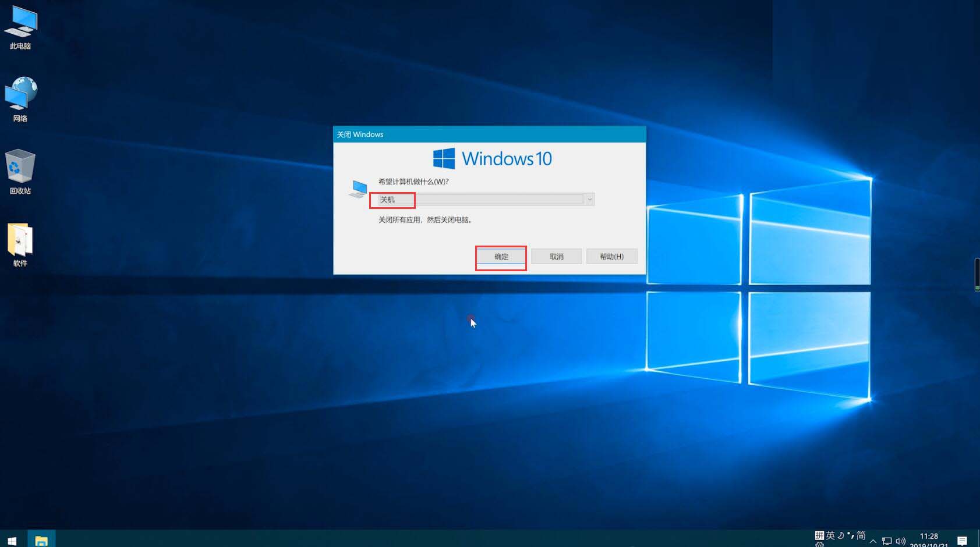The height and width of the screenshot is (547, 980).
Task: Click the 关闭所有应用，然后关闭电脑 description text
Action: [x=425, y=220]
